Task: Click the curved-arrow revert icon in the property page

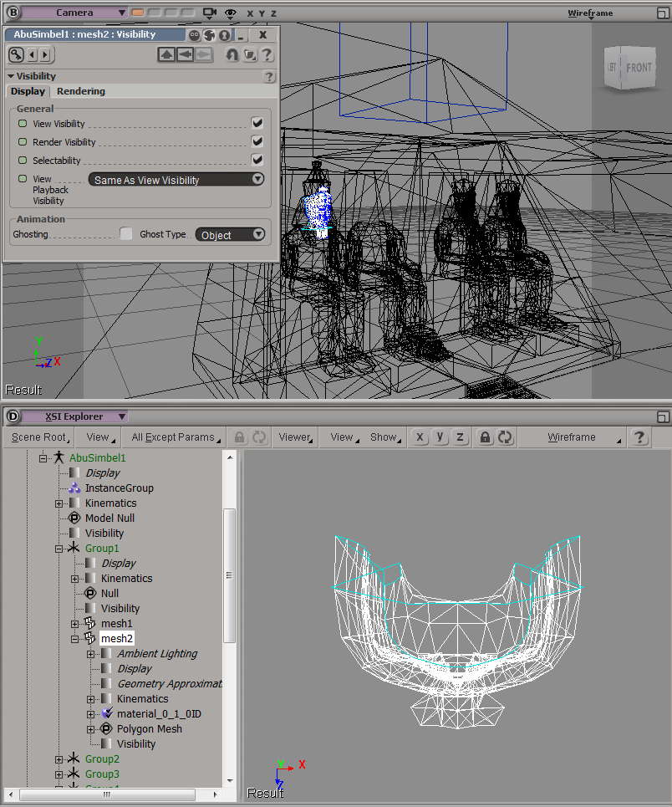Action: [232, 54]
